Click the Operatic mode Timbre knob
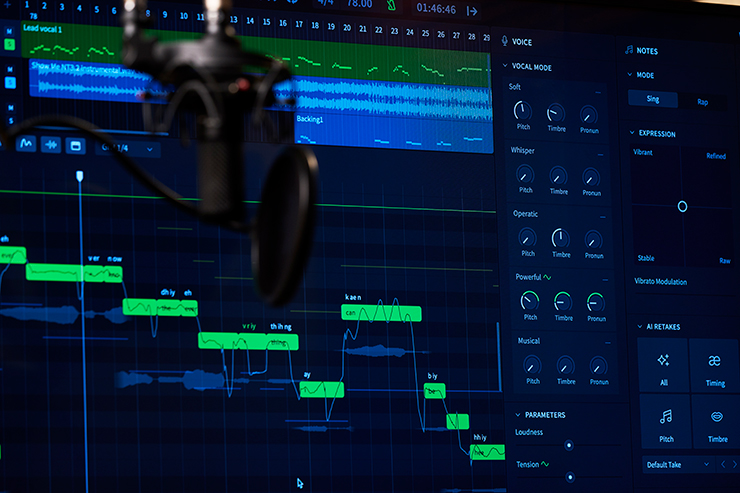The image size is (740, 493). 560,238
